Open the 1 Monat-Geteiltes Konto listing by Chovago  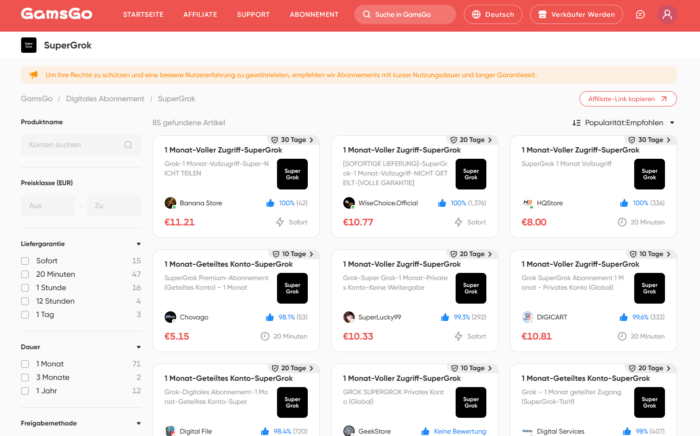[229, 264]
